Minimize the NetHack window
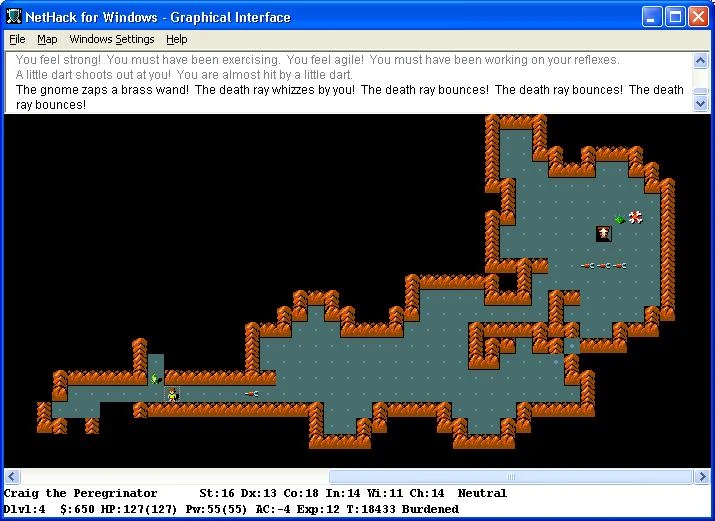Viewport: 715px width, 521px height. (x=652, y=17)
